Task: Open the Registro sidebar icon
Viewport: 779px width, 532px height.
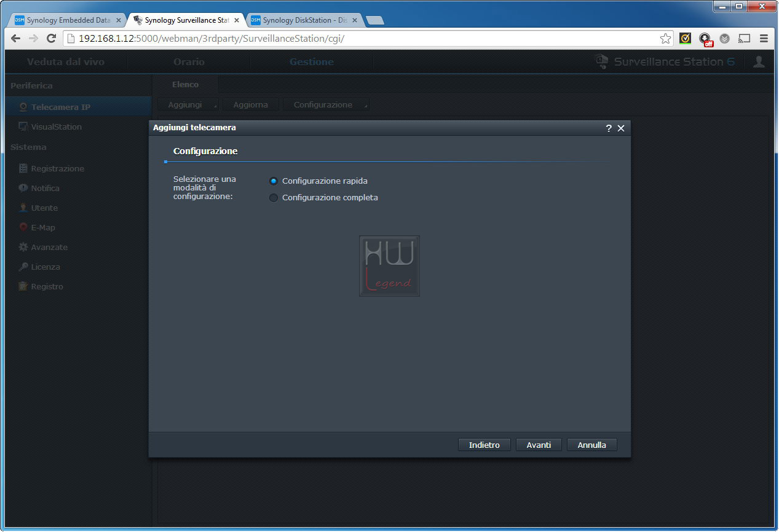Action: point(23,286)
